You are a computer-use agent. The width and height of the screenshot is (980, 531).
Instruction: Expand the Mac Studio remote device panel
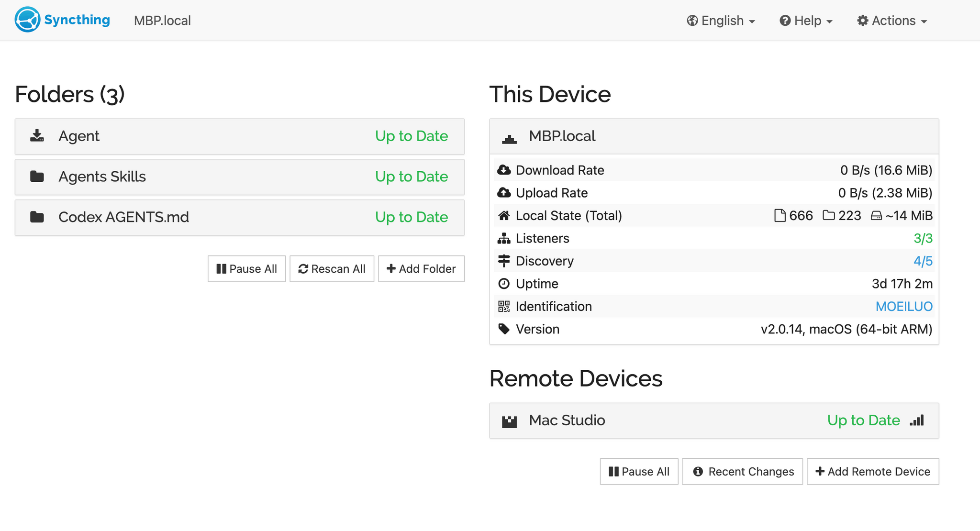tap(714, 420)
